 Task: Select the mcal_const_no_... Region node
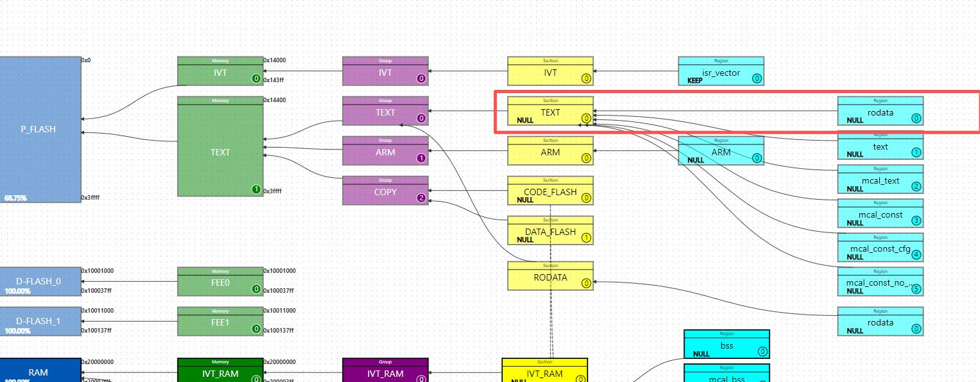[880, 281]
